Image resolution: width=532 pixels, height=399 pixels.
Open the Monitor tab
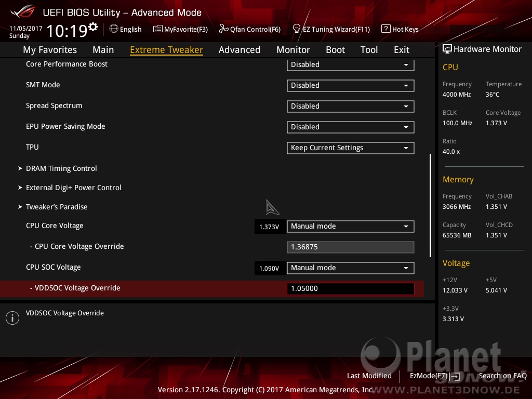click(x=293, y=50)
